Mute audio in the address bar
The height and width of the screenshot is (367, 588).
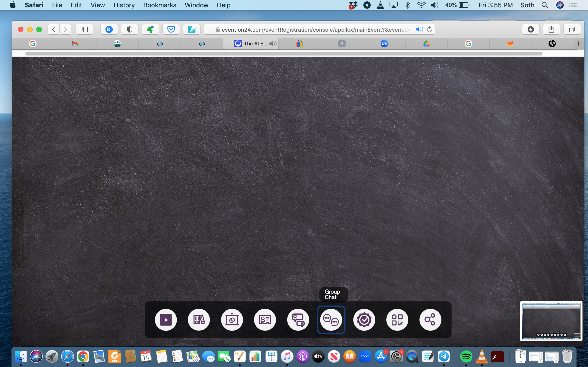pyautogui.click(x=419, y=29)
